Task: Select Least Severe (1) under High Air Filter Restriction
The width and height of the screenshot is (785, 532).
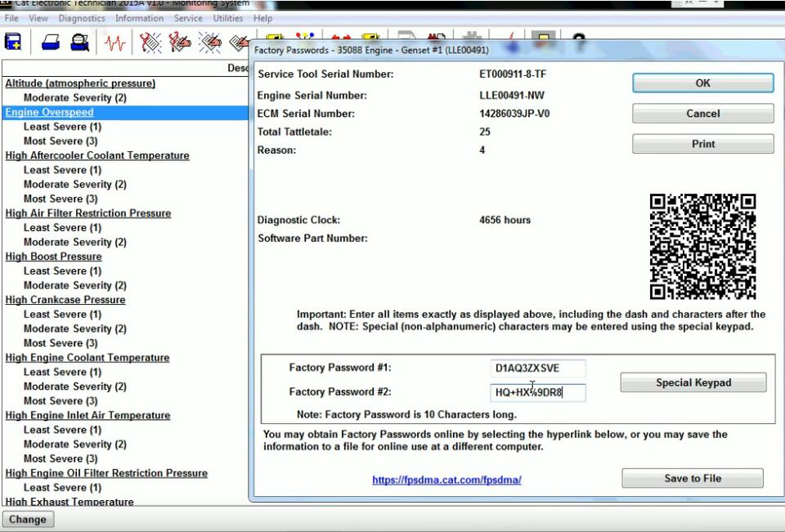Action: click(x=63, y=228)
